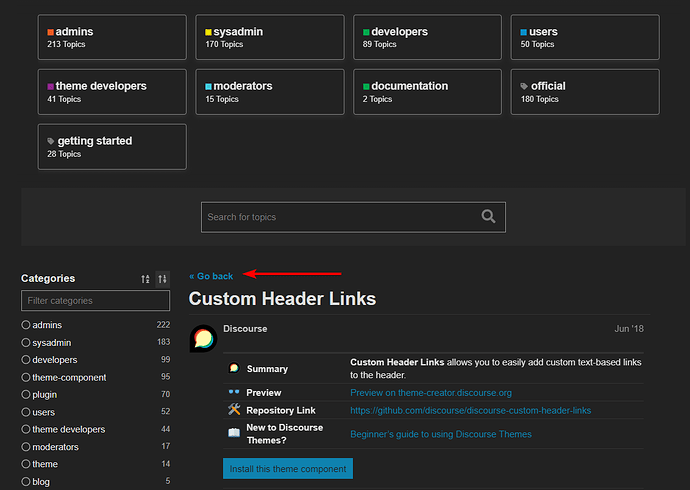Click the Summary row Discourse icon
The height and width of the screenshot is (490, 690).
point(234,368)
